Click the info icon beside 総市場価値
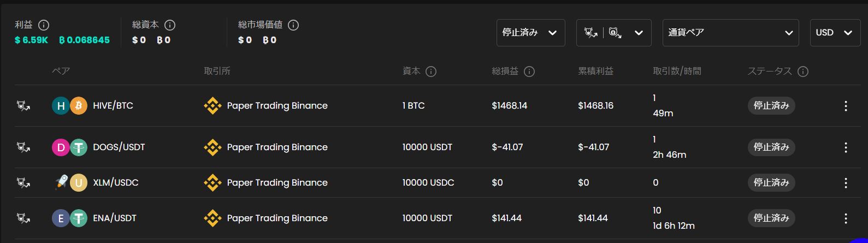This screenshot has height=243, width=868. pos(293,25)
